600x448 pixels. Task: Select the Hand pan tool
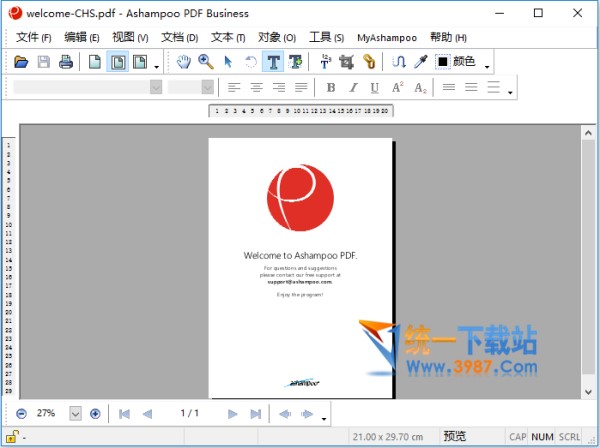[x=184, y=62]
